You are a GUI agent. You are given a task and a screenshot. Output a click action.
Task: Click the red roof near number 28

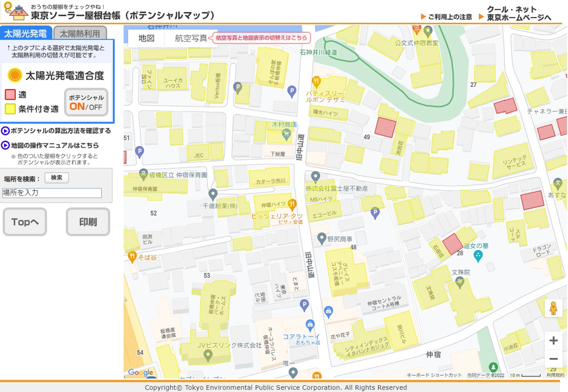pos(453,244)
